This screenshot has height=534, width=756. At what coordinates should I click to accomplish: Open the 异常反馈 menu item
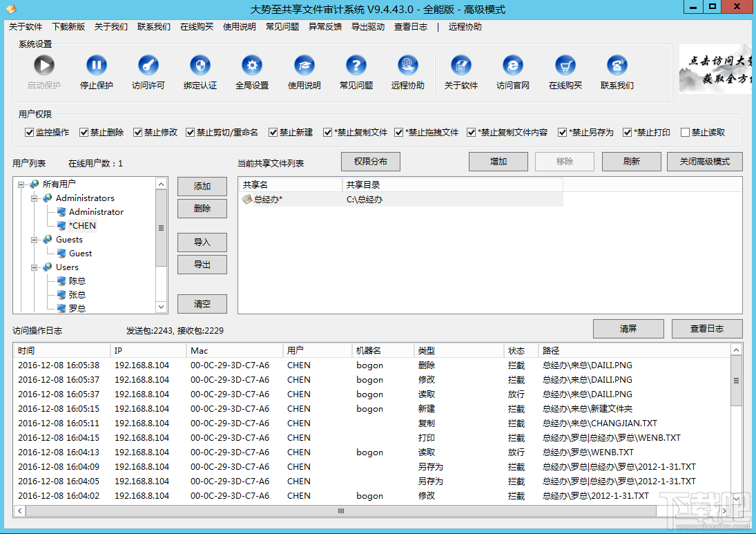pyautogui.click(x=325, y=27)
